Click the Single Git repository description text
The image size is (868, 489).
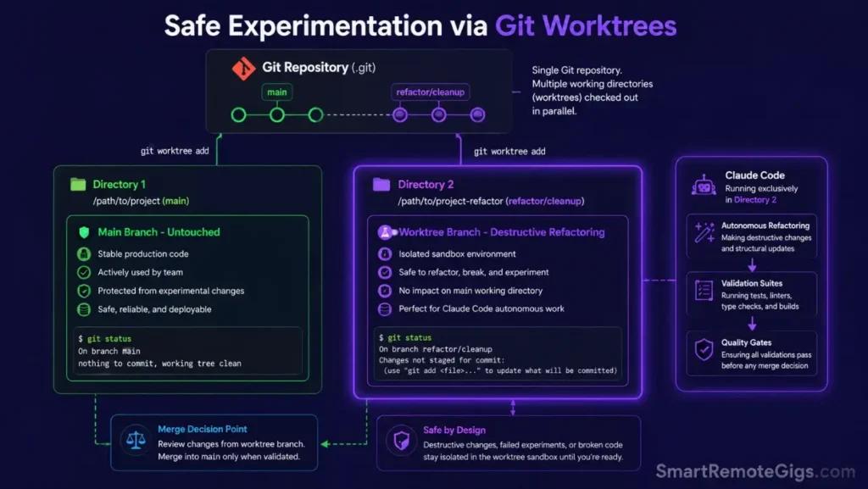(x=592, y=91)
